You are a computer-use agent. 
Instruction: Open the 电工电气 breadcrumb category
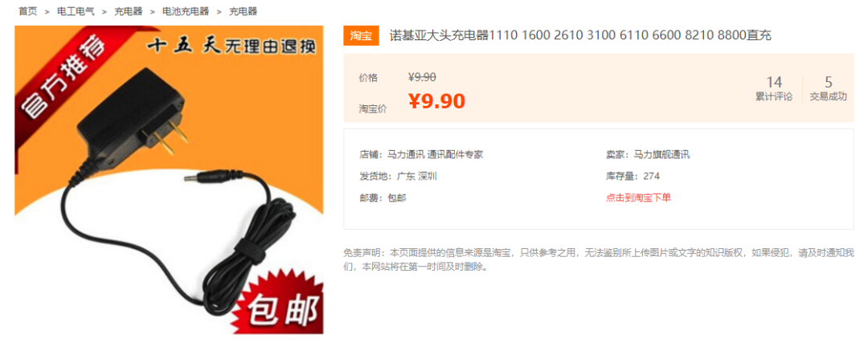tap(76, 11)
